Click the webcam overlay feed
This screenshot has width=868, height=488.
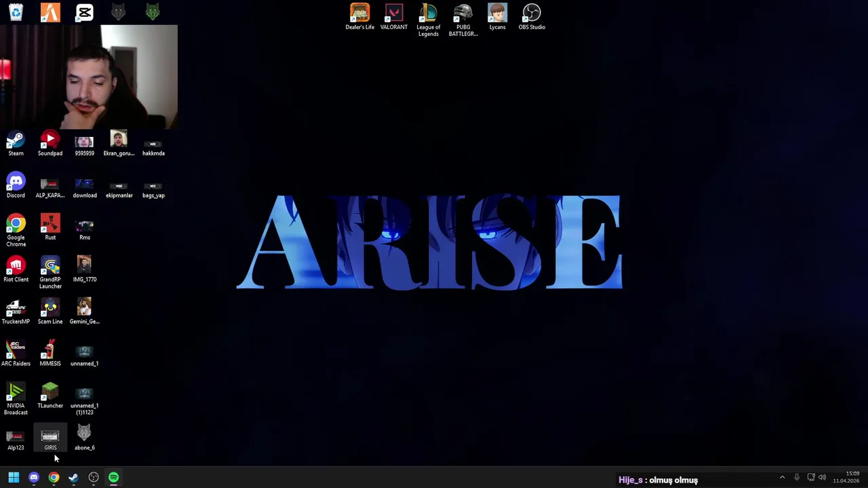click(89, 77)
